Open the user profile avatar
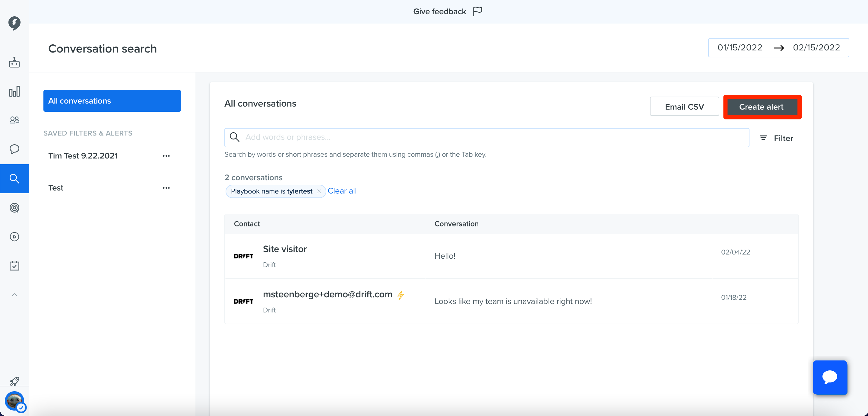Image resolution: width=868 pixels, height=416 pixels. coord(14,401)
